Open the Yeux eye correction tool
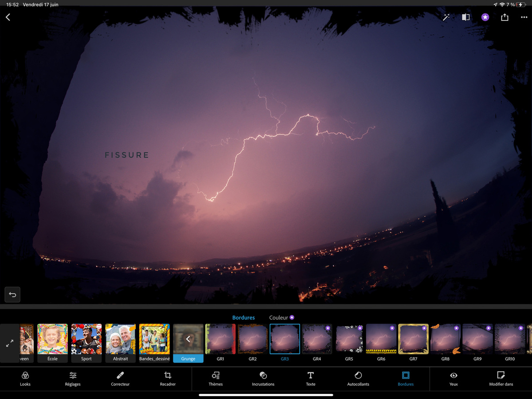The width and height of the screenshot is (532, 399). (x=453, y=379)
